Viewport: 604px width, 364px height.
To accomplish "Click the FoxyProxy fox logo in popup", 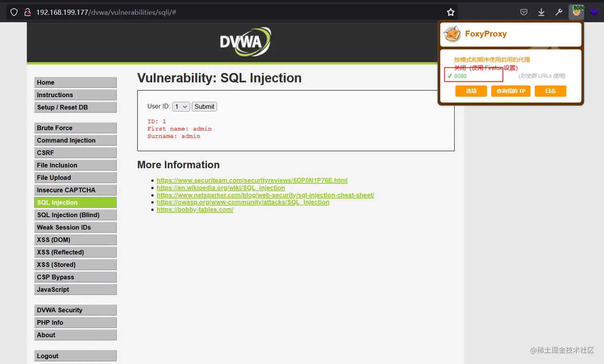I will 453,34.
